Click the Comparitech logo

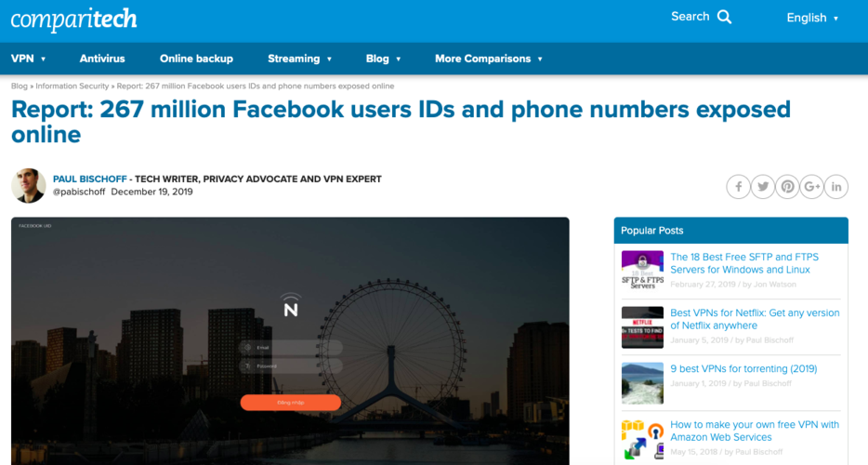coord(73,20)
